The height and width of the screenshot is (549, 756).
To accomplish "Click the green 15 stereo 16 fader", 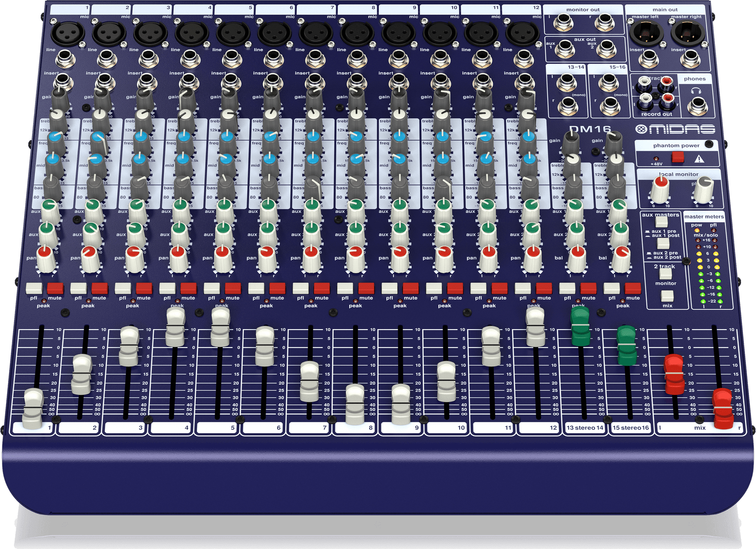I will [627, 345].
